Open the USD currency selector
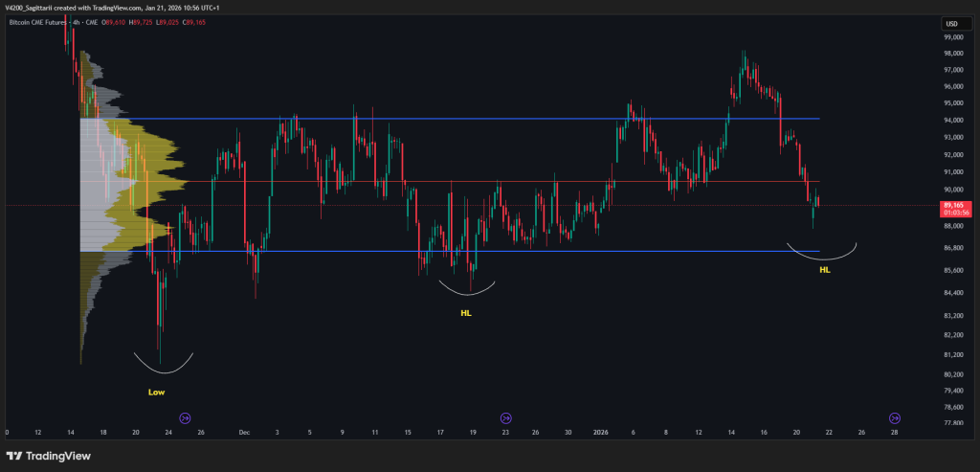 click(951, 23)
